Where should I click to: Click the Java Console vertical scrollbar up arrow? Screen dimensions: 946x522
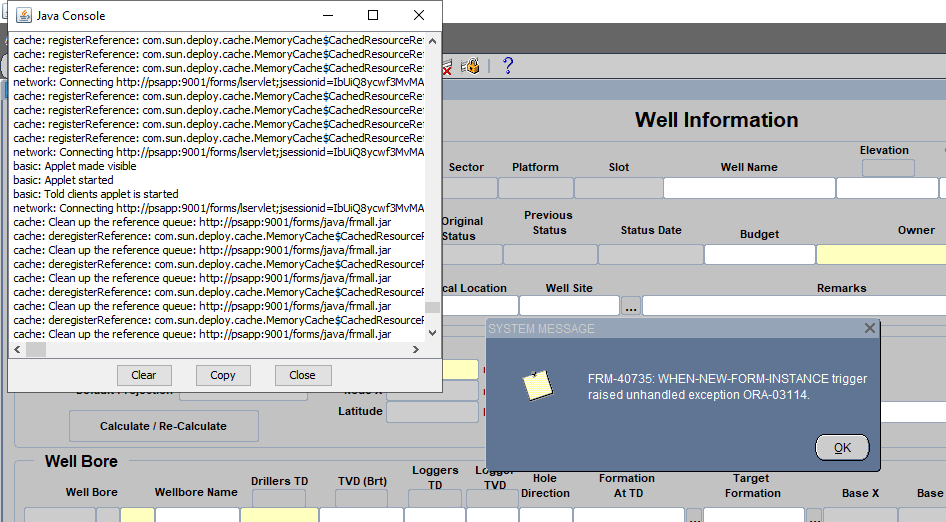[432, 41]
